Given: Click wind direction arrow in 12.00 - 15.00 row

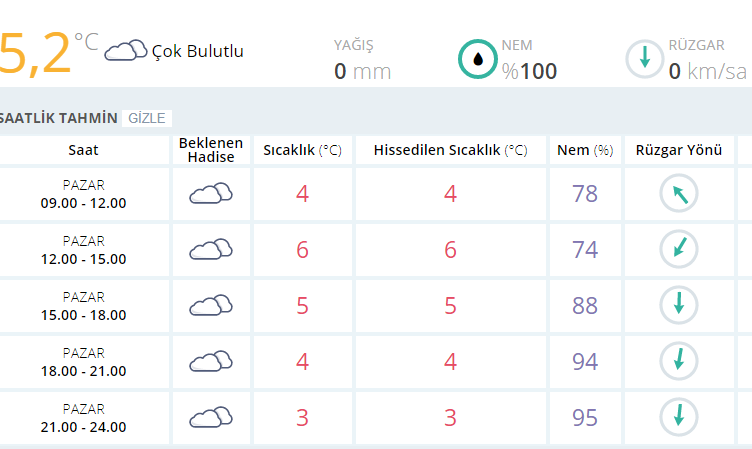Looking at the screenshot, I should 679,249.
